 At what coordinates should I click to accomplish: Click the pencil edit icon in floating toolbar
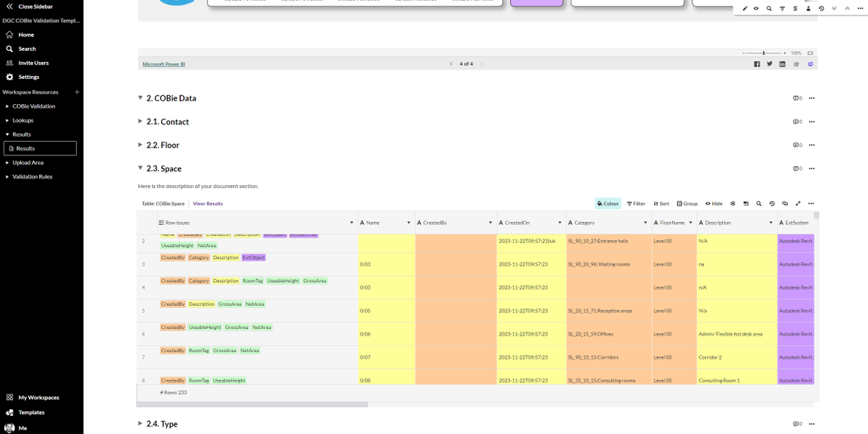(745, 9)
